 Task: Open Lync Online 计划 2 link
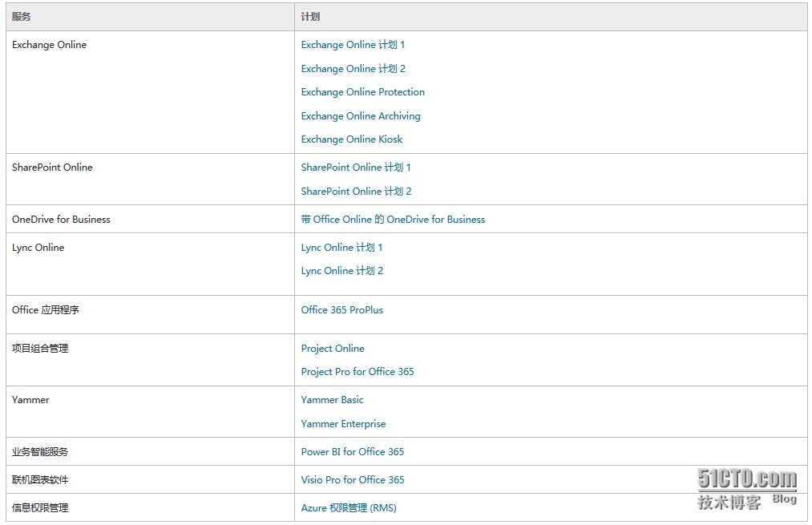(341, 271)
